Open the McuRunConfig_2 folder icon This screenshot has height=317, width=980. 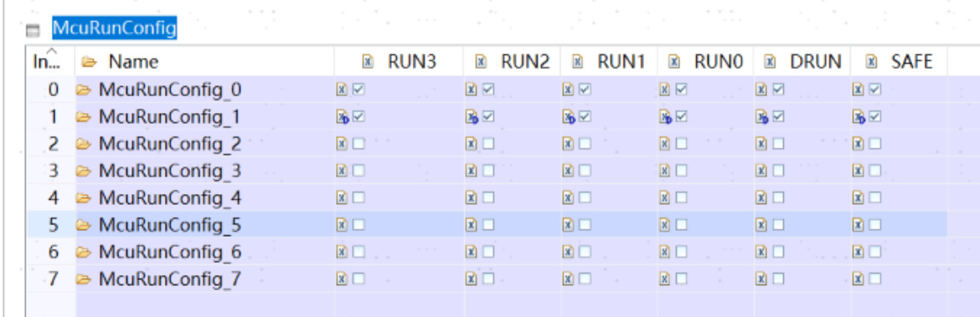click(x=83, y=144)
